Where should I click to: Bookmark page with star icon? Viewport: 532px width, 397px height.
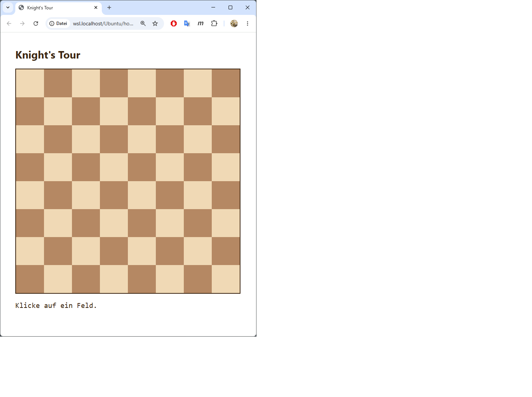155,23
